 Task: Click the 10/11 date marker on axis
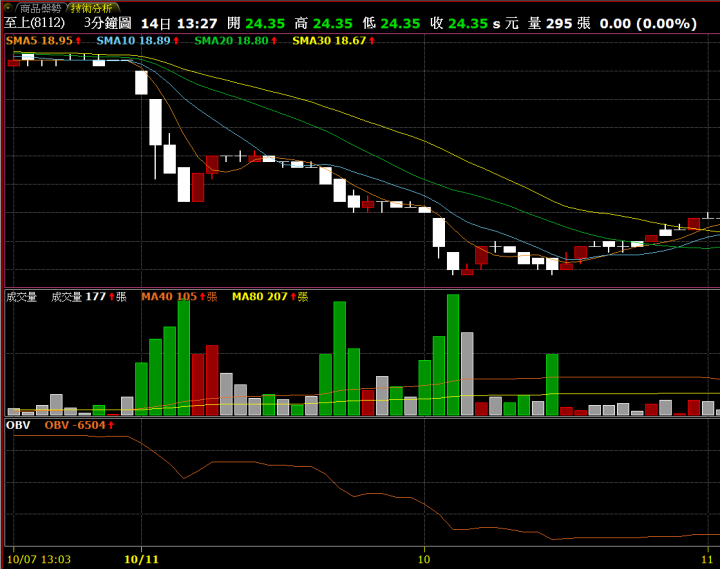[x=141, y=559]
